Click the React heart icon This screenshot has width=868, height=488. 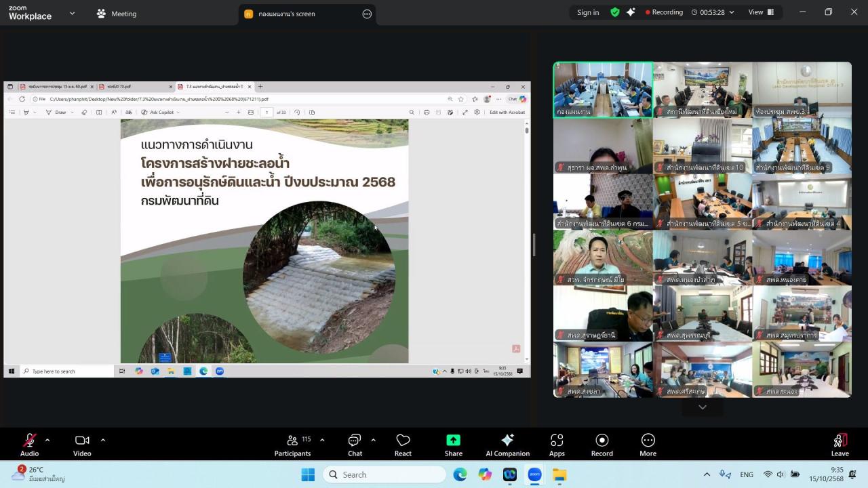pyautogui.click(x=403, y=445)
